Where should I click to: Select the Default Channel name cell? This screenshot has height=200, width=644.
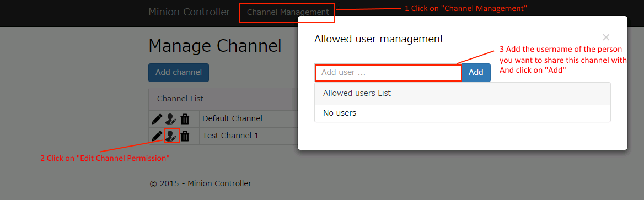[249, 118]
